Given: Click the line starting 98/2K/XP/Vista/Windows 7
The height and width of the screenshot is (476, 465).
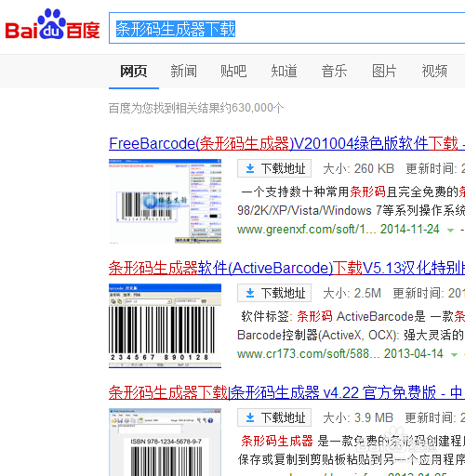Looking at the screenshot, I should pos(351,211).
